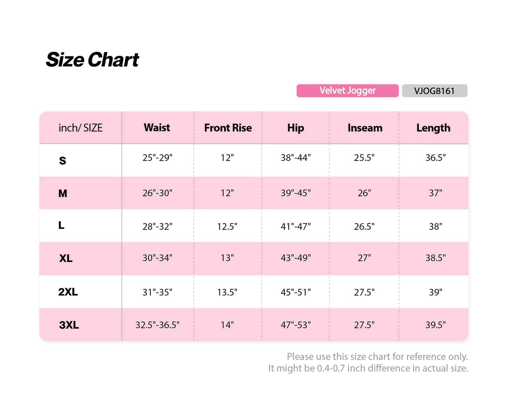515x420 pixels.
Task: Select the Front Rise column header
Action: [x=228, y=128]
